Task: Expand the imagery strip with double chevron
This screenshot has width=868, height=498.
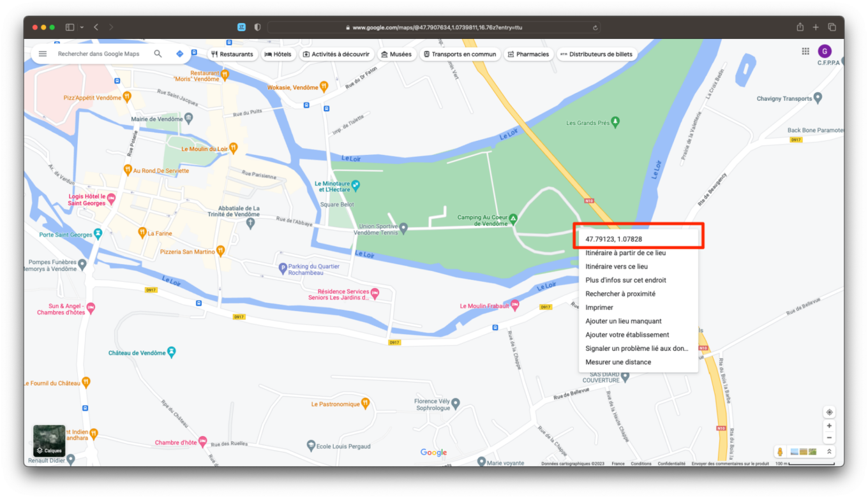Action: 829,451
